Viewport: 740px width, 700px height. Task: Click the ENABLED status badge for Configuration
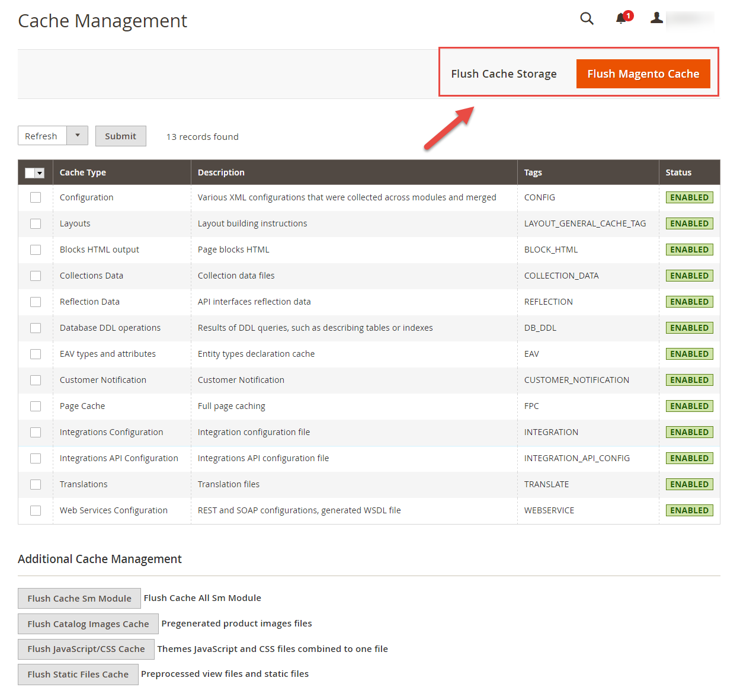click(689, 197)
